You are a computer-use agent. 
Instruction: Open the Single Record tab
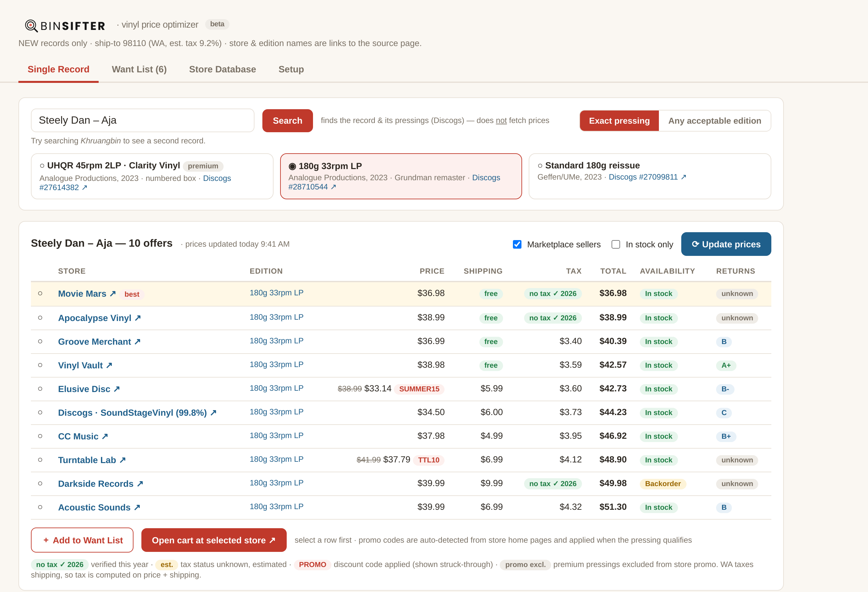[58, 69]
